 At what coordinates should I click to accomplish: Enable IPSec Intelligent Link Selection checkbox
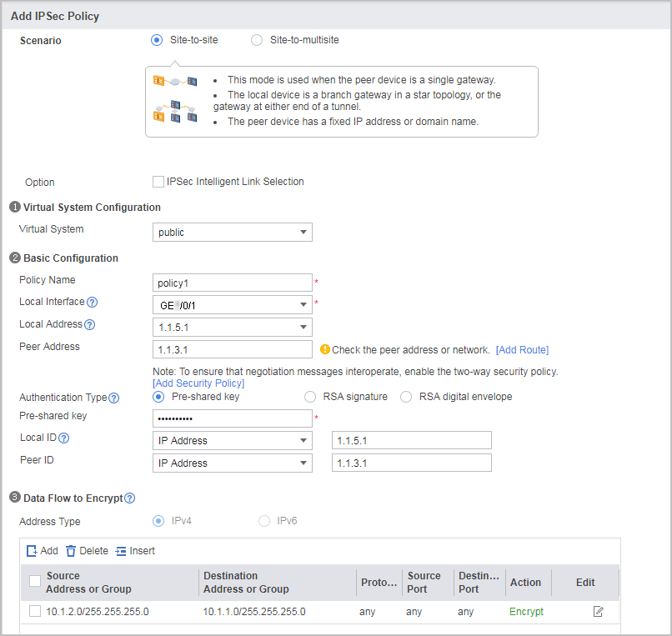158,182
